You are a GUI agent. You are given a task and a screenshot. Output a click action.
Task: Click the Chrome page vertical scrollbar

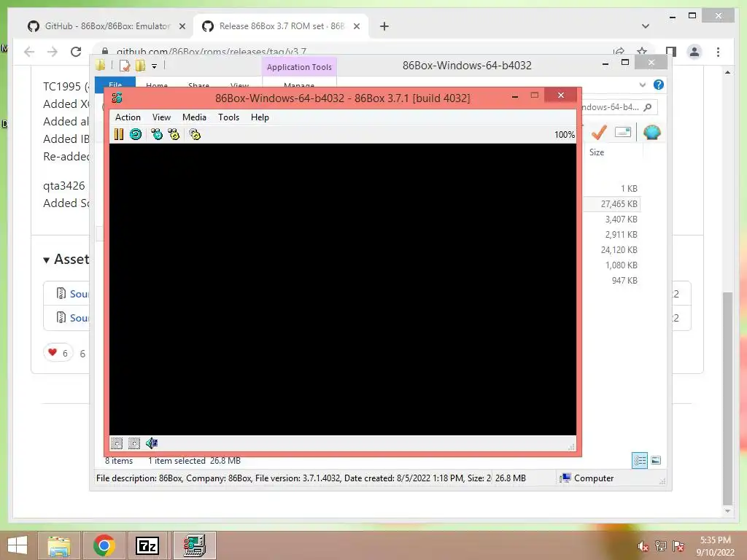(727, 397)
